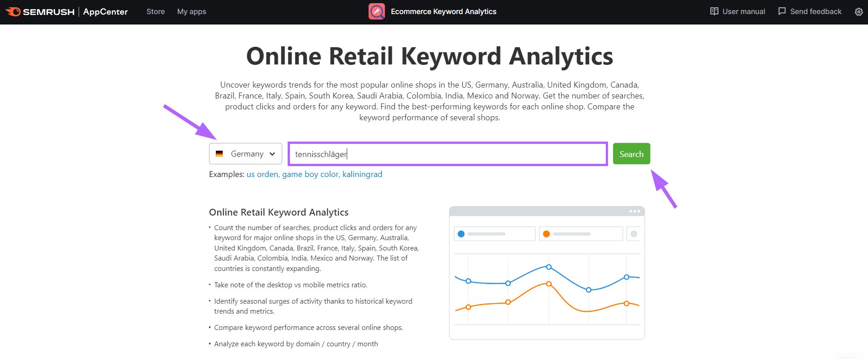Click the Send feedback speech bubble icon
868x359 pixels.
[x=782, y=11]
